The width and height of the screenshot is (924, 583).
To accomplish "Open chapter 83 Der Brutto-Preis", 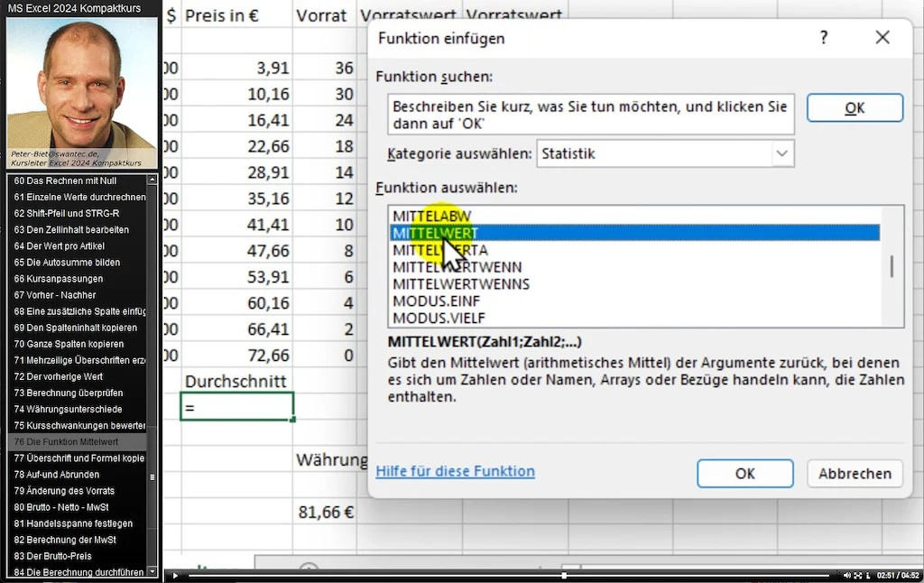I will [x=77, y=556].
